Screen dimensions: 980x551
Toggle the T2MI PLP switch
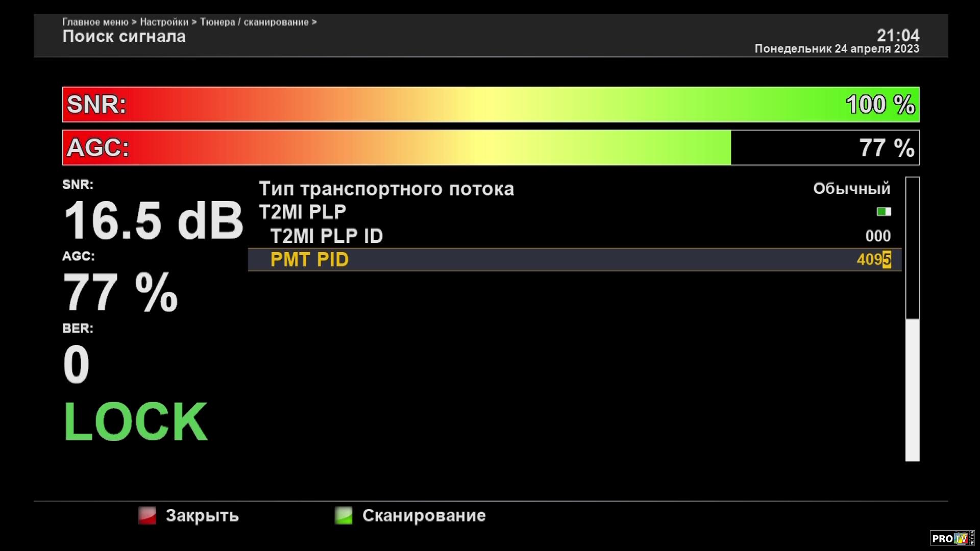point(884,212)
